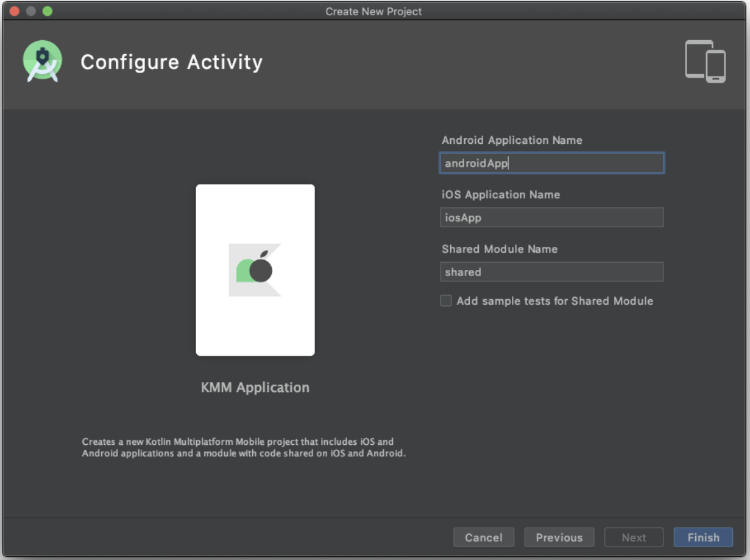The image size is (750, 560).
Task: Click the KMM Application label
Action: (x=255, y=388)
